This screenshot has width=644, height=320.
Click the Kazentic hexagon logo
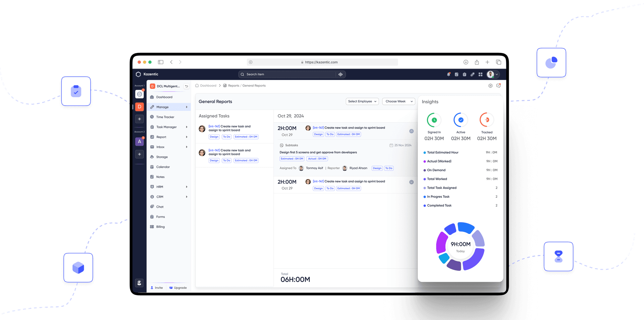point(138,74)
